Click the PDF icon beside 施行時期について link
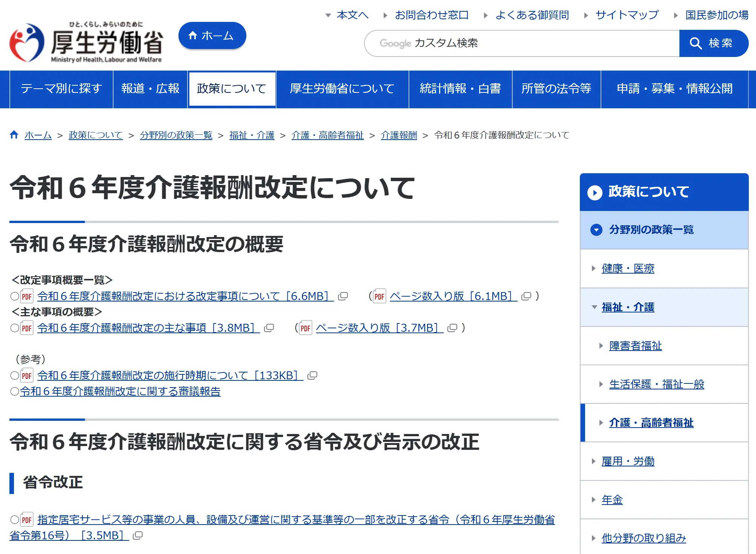 [x=26, y=375]
